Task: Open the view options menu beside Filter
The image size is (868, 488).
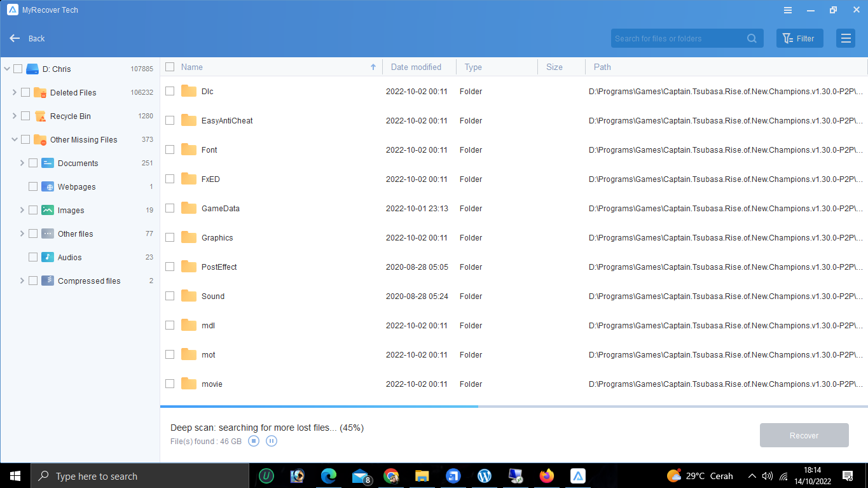Action: click(x=846, y=38)
